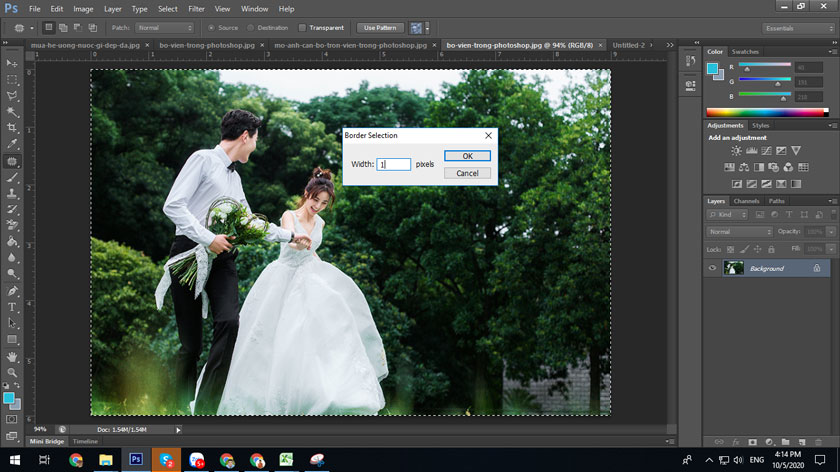Select the Move tool
Screen dimensions: 840x472
coord(12,64)
